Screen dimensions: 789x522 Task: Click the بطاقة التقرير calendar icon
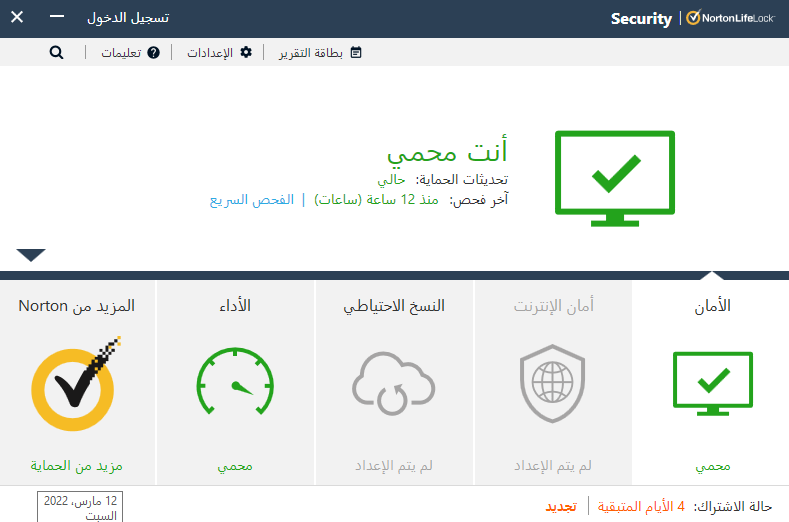356,52
